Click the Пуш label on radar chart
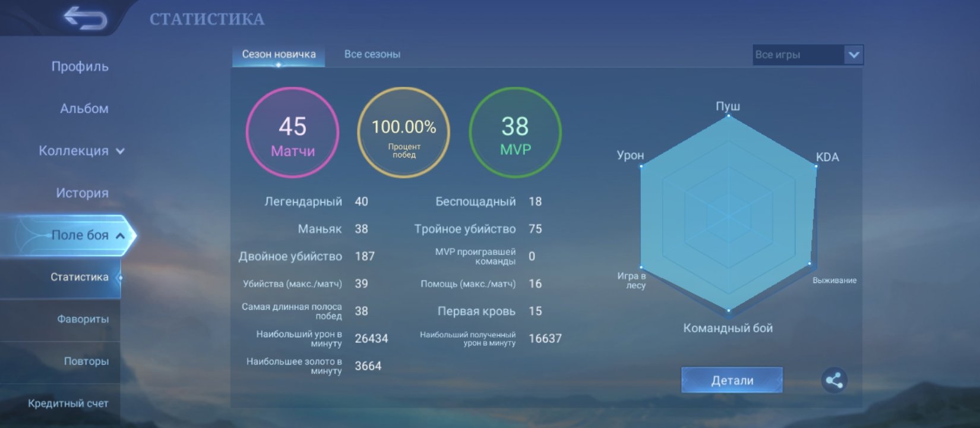980x428 pixels. pos(728,106)
